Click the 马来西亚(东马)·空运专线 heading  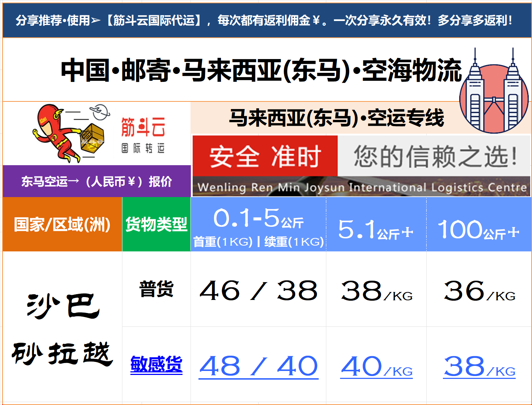click(x=336, y=118)
